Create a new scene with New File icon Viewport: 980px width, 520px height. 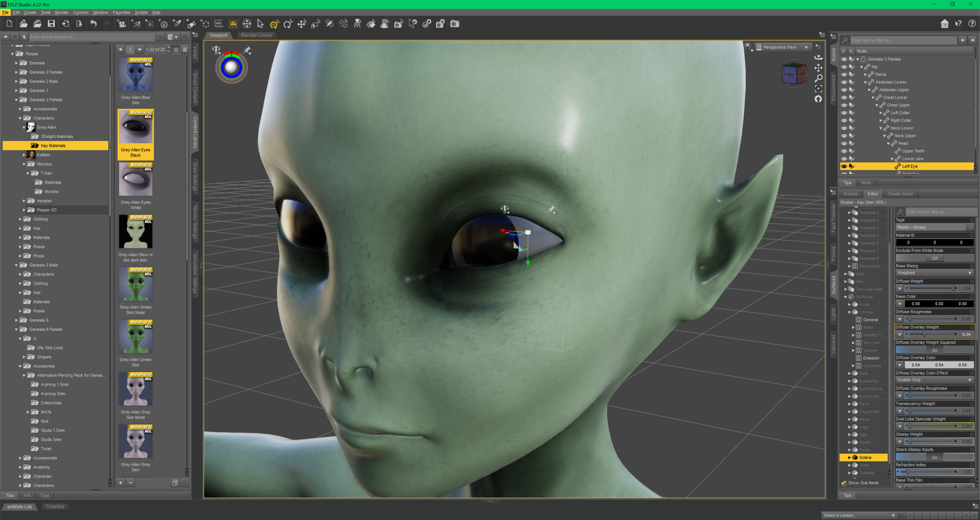coord(9,23)
